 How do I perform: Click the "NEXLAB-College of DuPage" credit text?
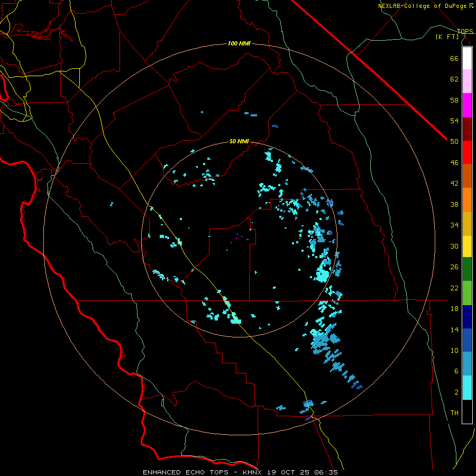pos(422,6)
